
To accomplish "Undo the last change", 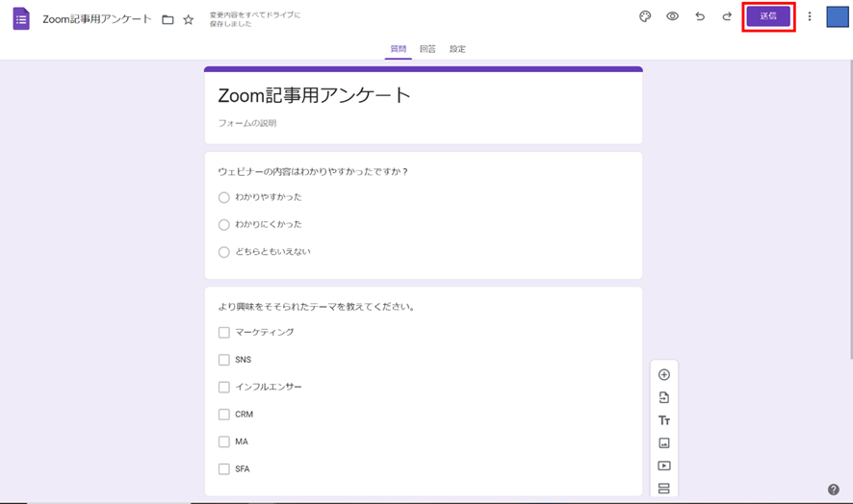I will pyautogui.click(x=700, y=16).
